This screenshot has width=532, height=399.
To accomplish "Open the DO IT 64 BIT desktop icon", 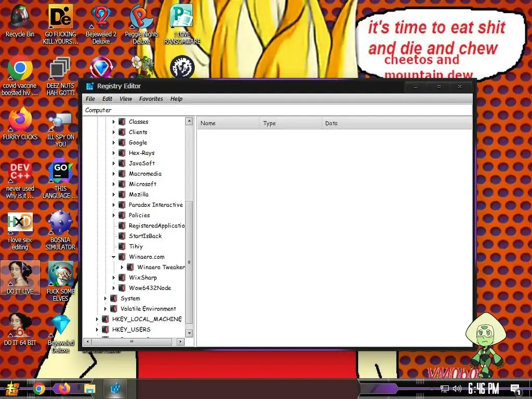I will click(20, 329).
